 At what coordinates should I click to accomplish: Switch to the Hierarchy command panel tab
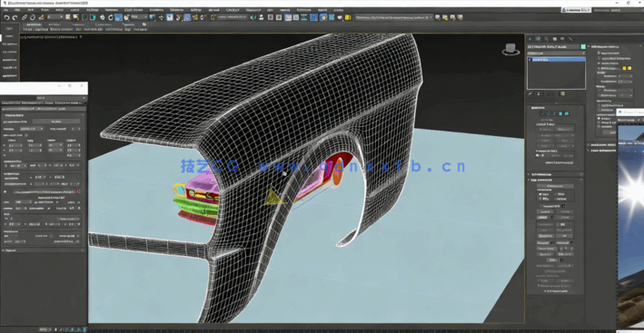click(546, 39)
